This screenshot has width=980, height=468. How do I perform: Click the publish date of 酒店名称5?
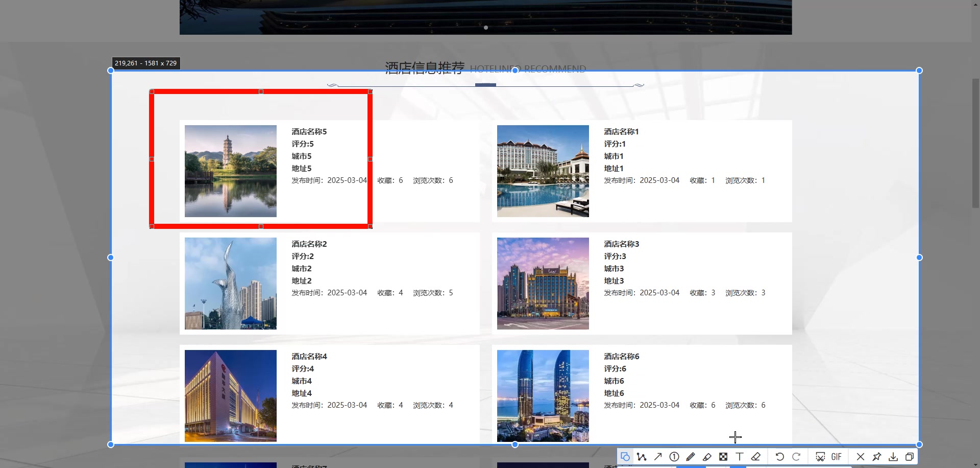click(329, 180)
